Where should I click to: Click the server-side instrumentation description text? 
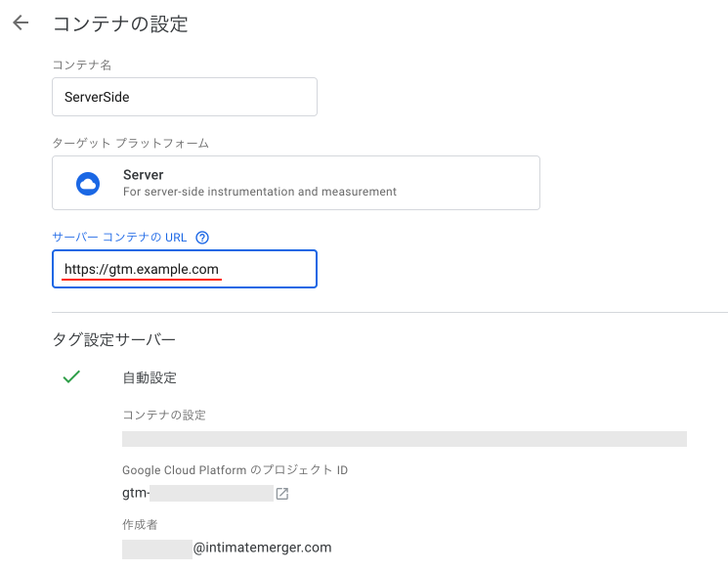coord(260,192)
